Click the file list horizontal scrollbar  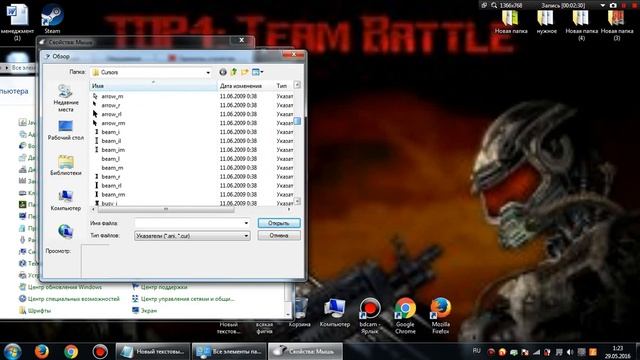coord(166,209)
